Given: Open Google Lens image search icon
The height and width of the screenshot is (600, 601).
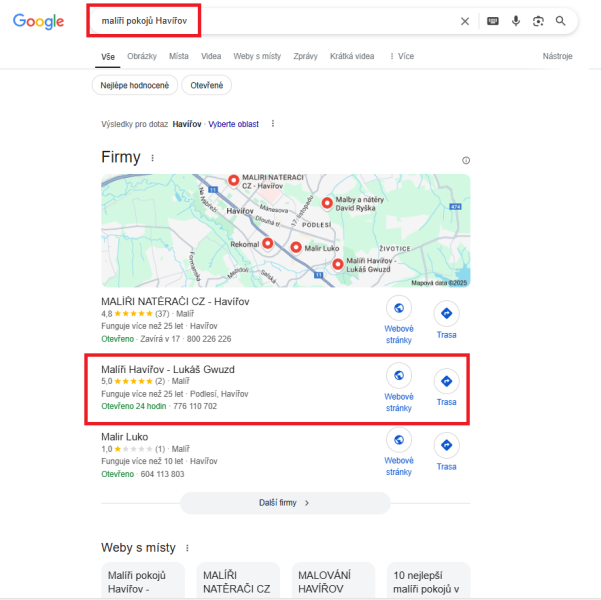Looking at the screenshot, I should (x=538, y=21).
